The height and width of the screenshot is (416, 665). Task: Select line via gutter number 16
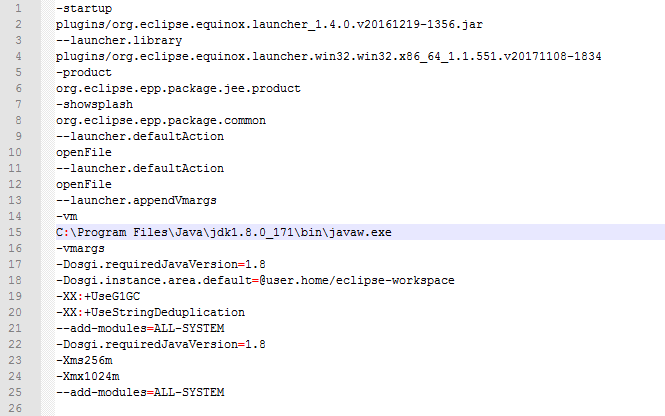point(15,248)
